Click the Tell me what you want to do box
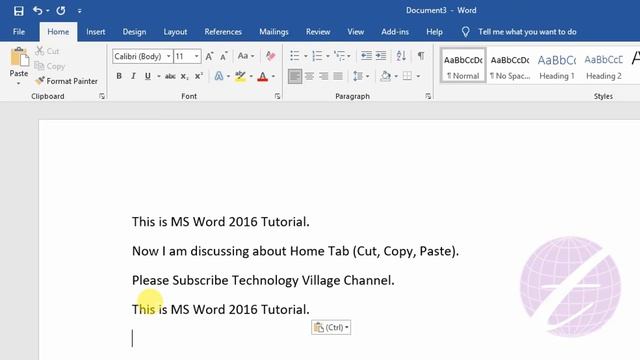 coord(527,32)
